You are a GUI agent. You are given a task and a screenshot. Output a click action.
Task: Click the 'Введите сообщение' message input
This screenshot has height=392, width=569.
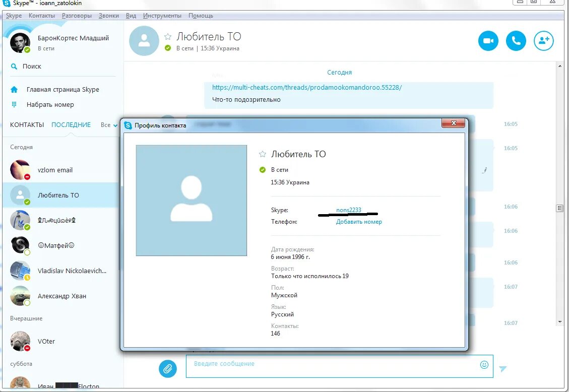[x=339, y=366]
